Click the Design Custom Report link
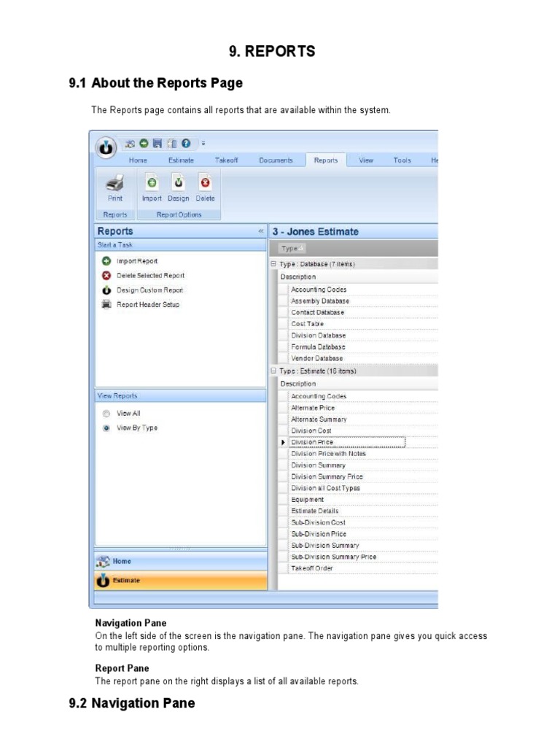The height and width of the screenshot is (747, 560). pyautogui.click(x=149, y=290)
